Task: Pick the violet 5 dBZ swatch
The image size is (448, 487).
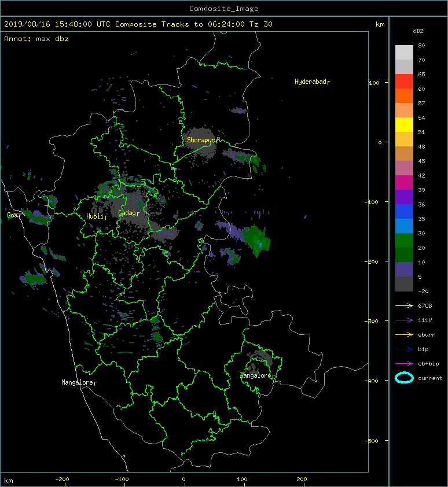Action: tap(404, 270)
